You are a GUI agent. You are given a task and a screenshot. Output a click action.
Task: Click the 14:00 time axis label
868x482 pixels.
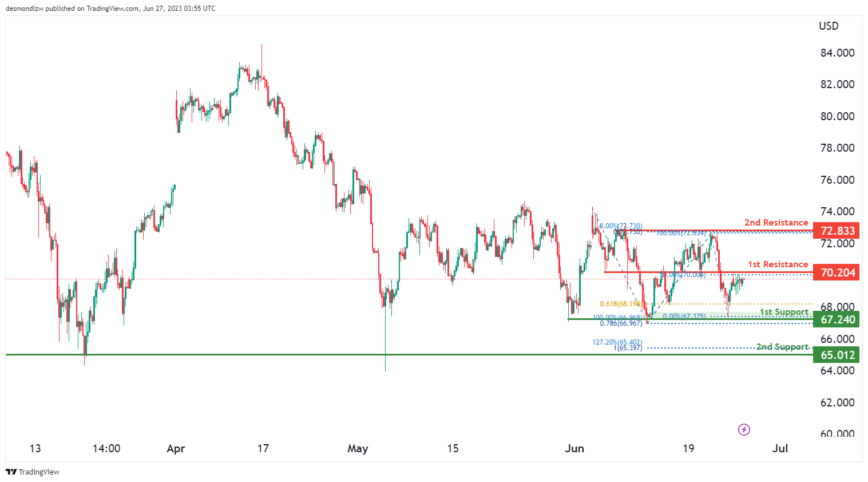click(106, 448)
